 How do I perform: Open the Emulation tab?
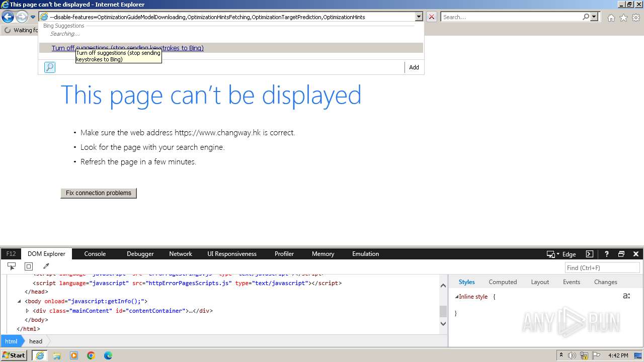tap(366, 254)
